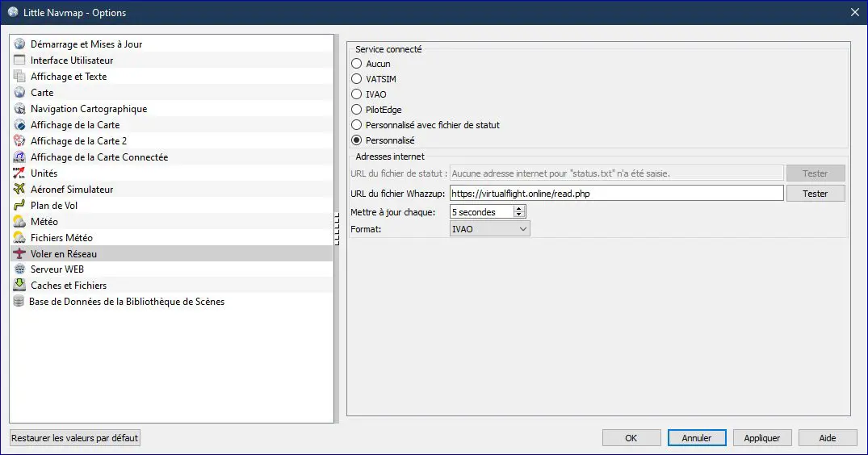The width and height of the screenshot is (868, 455).
Task: Click the Annuler button
Action: (696, 438)
